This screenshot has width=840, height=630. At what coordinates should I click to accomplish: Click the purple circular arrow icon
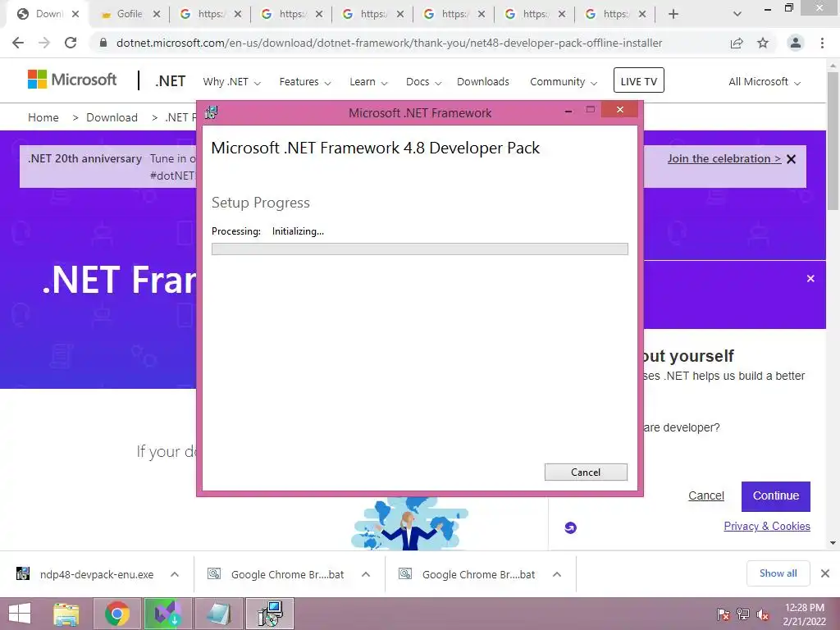(571, 527)
